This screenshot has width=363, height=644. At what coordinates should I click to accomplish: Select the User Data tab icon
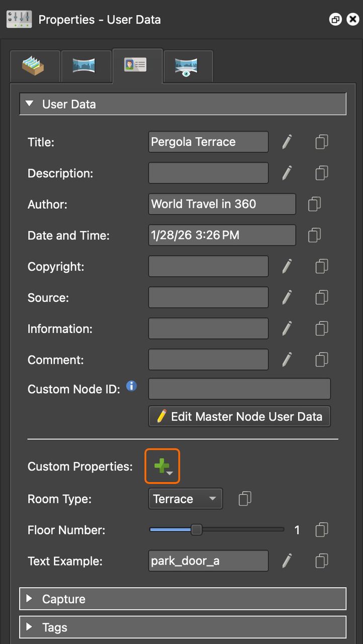(x=137, y=65)
